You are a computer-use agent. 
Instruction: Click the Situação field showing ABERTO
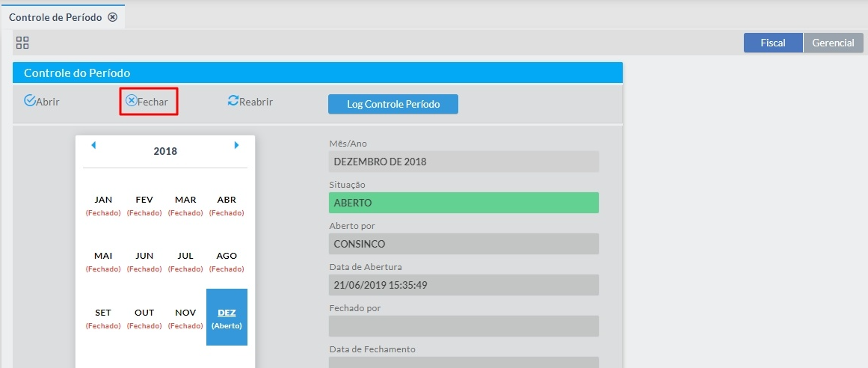point(464,203)
